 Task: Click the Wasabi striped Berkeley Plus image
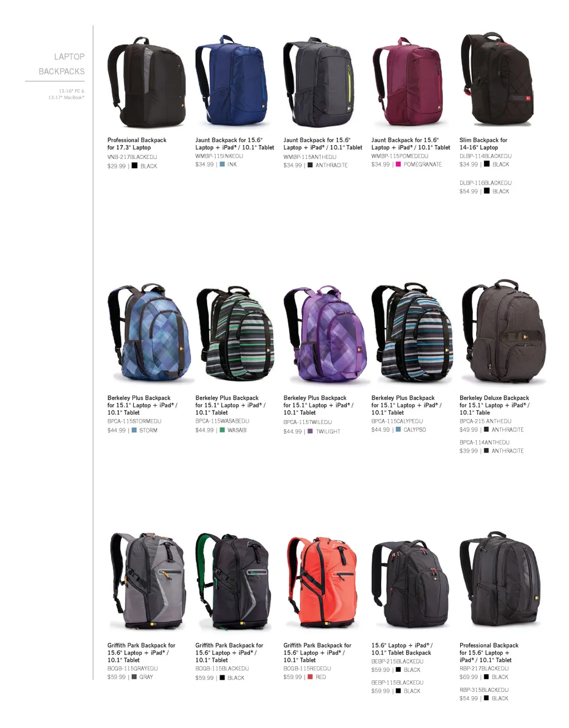(x=235, y=333)
